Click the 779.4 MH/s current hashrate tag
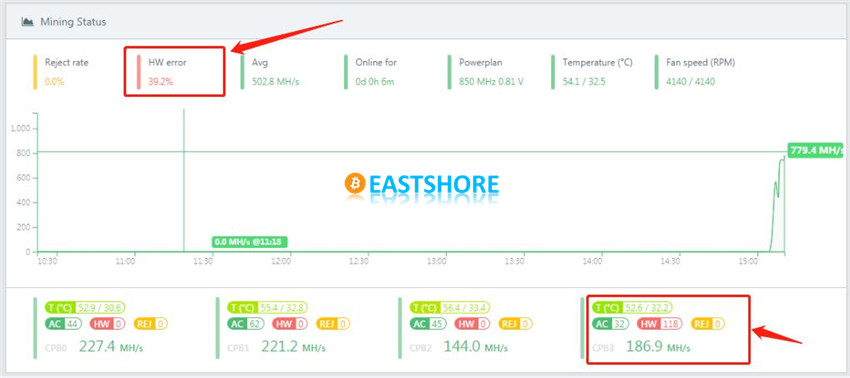 815,150
